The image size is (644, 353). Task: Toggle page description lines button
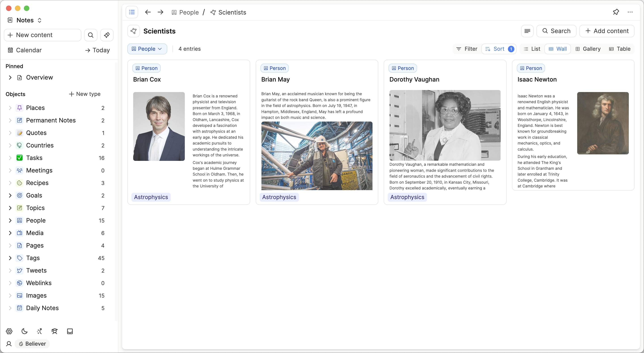[527, 31]
